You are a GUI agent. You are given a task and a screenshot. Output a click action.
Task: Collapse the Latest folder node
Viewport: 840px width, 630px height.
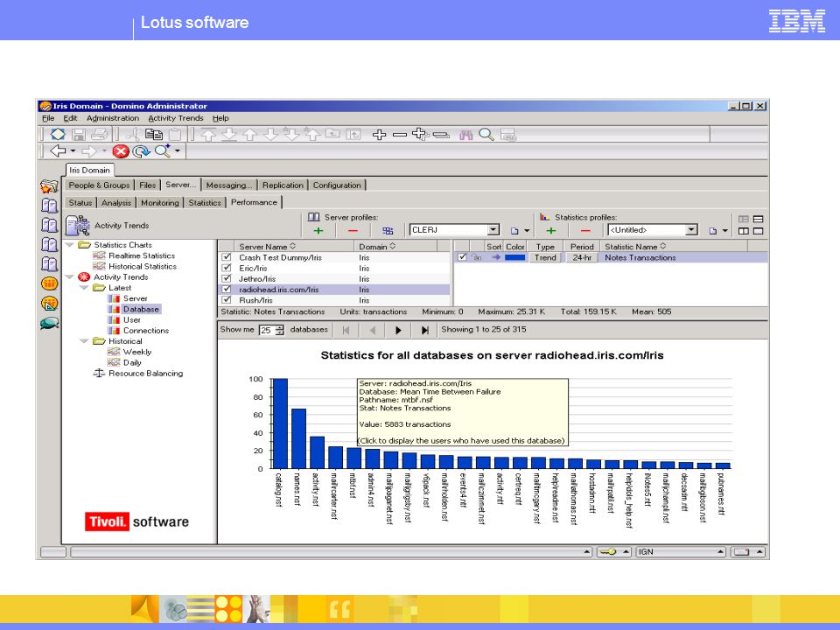click(84, 288)
